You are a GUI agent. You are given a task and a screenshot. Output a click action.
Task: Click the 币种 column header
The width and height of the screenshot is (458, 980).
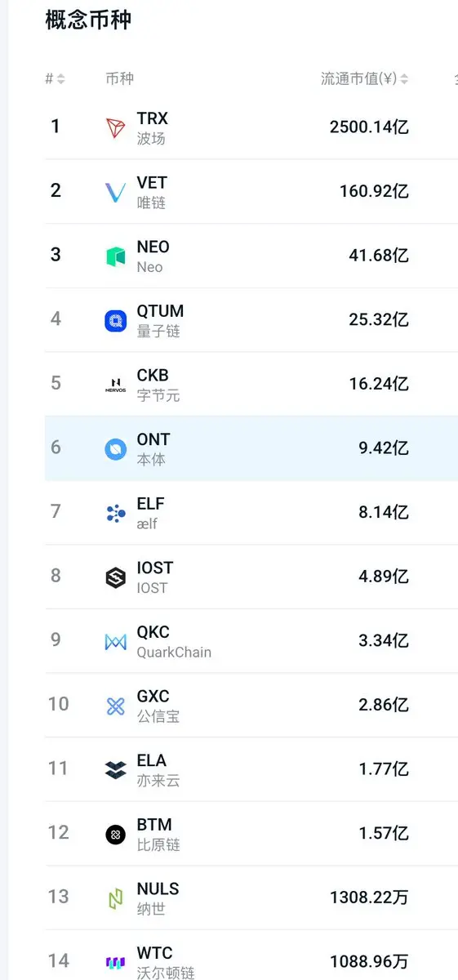click(120, 79)
